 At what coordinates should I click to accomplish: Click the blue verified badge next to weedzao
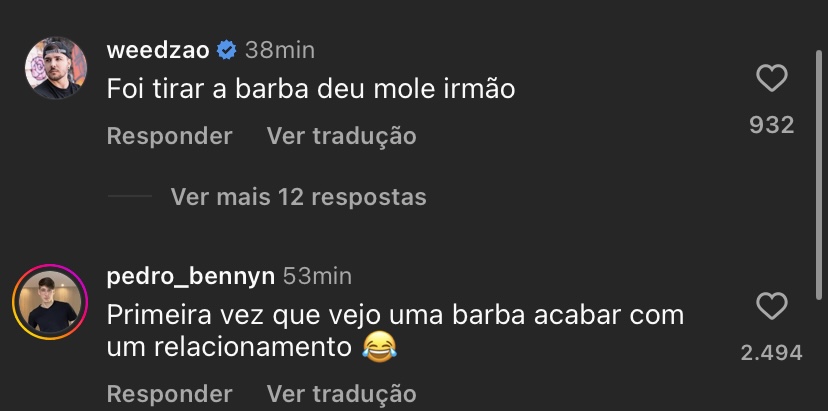pyautogui.click(x=226, y=49)
